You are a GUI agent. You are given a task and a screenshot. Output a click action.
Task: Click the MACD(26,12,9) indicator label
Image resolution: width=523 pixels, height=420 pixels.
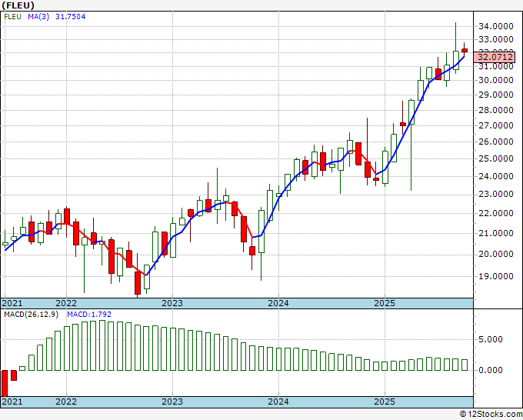pyautogui.click(x=31, y=315)
